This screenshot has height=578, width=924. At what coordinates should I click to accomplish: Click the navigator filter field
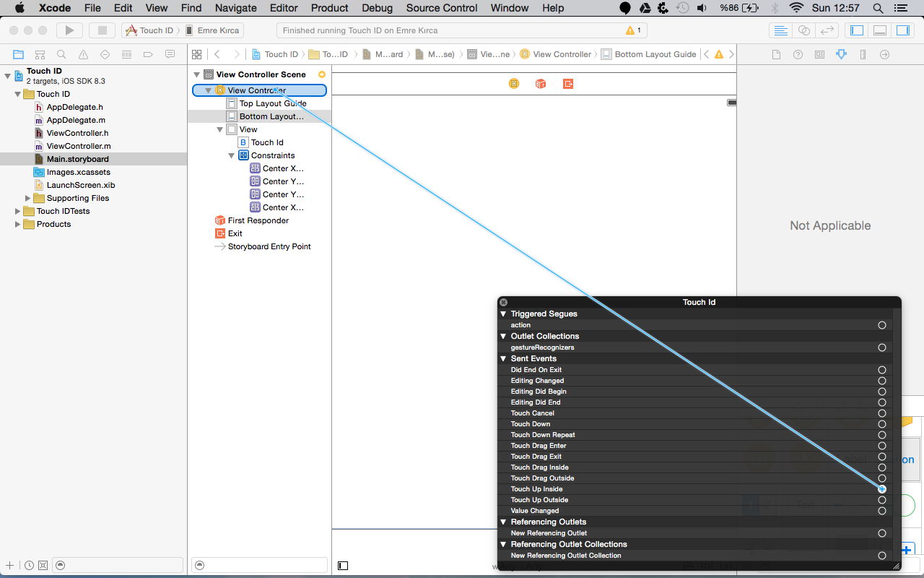[118, 565]
